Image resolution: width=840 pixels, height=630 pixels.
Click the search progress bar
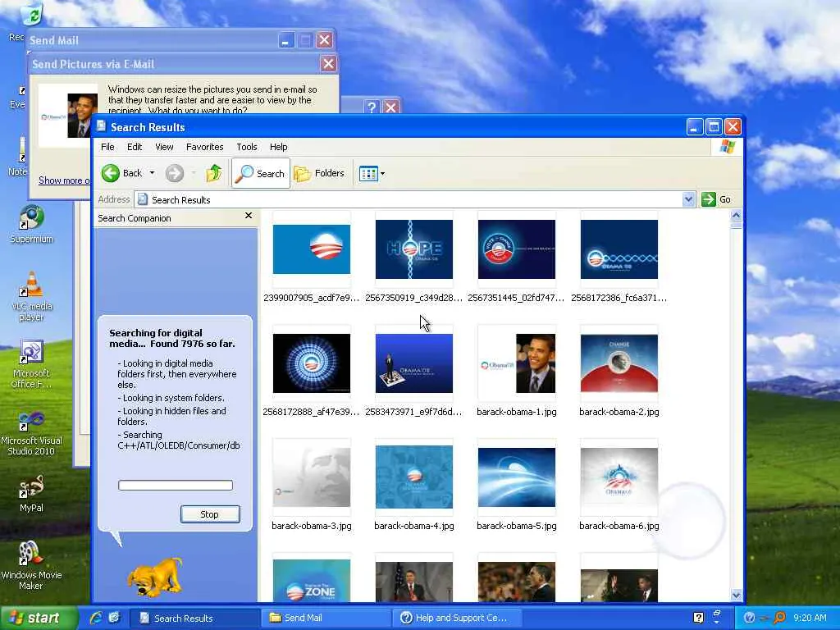176,486
